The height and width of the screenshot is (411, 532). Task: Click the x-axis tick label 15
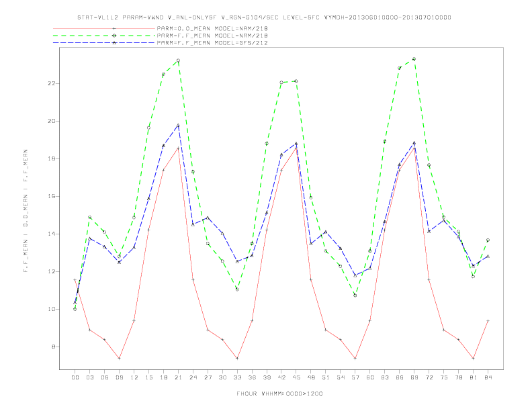[x=148, y=377]
